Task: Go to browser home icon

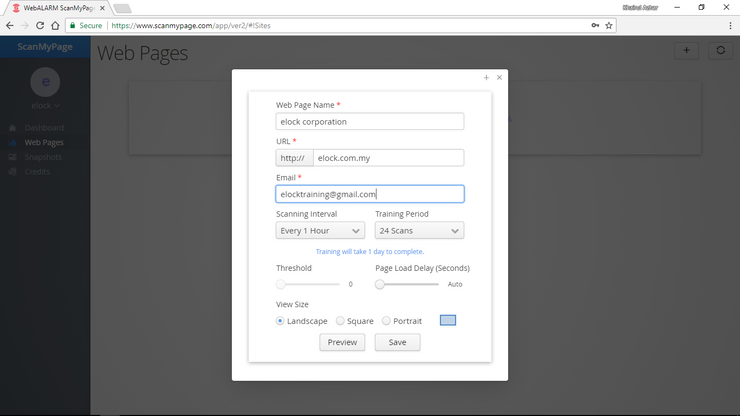Action: click(55, 25)
